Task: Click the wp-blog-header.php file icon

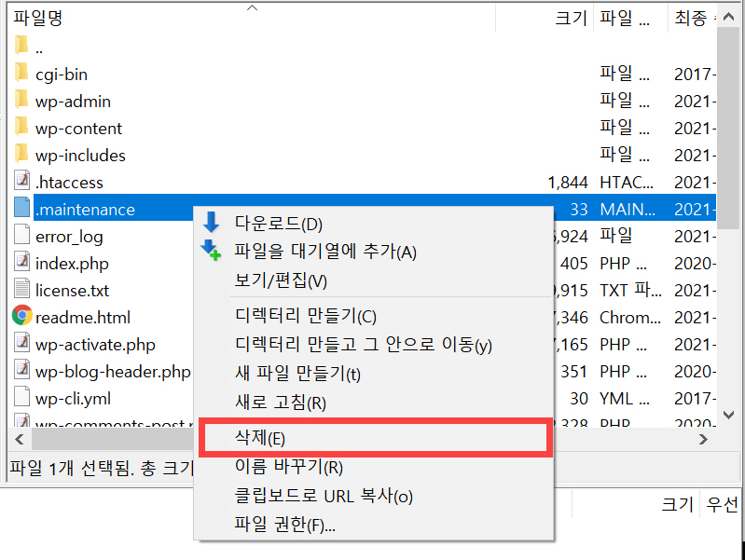Action: (21, 370)
